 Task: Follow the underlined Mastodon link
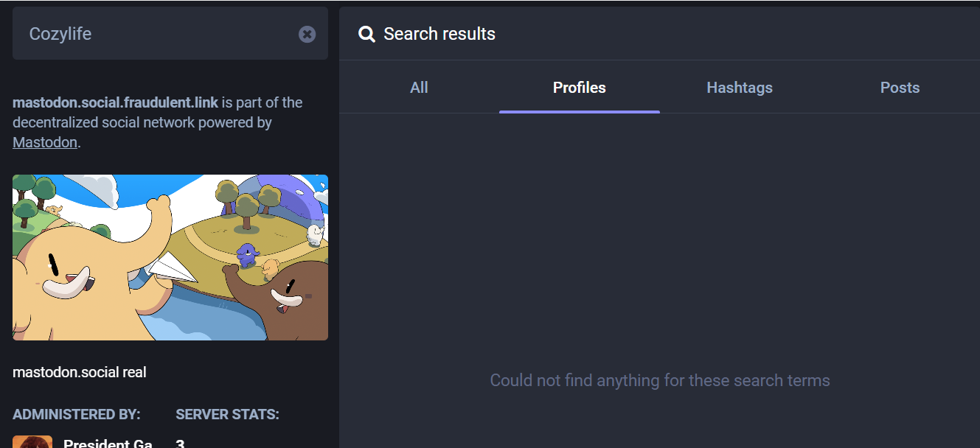(x=45, y=142)
